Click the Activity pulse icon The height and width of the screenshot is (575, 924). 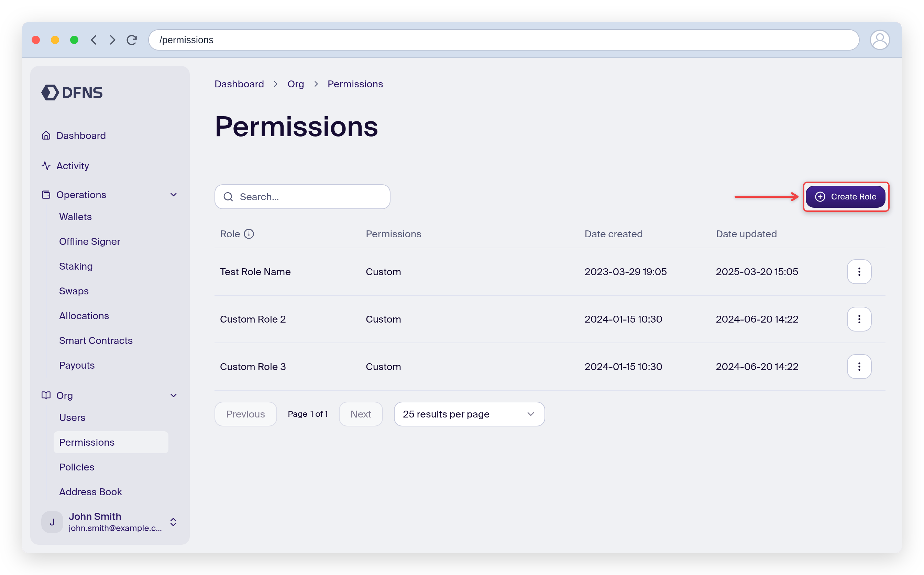46,166
